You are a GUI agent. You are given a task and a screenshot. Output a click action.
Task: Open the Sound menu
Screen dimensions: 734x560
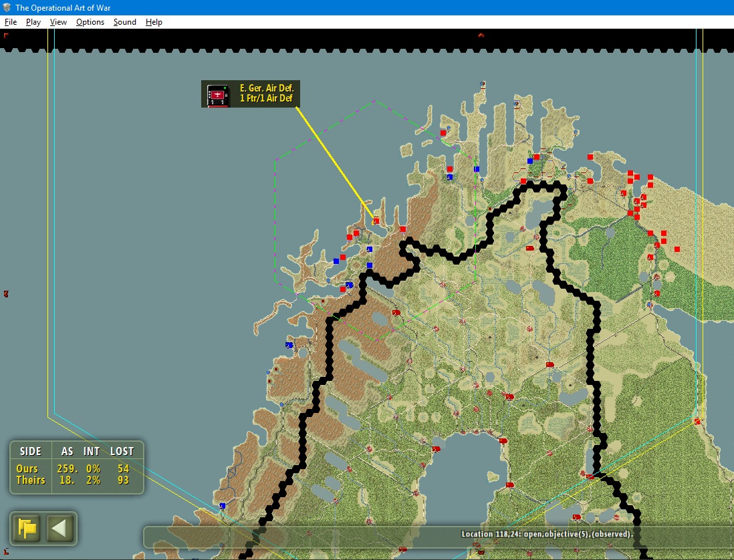[x=124, y=22]
